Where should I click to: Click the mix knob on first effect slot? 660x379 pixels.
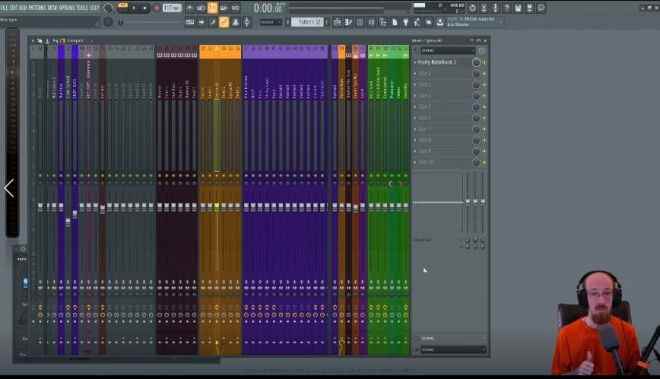pos(476,62)
